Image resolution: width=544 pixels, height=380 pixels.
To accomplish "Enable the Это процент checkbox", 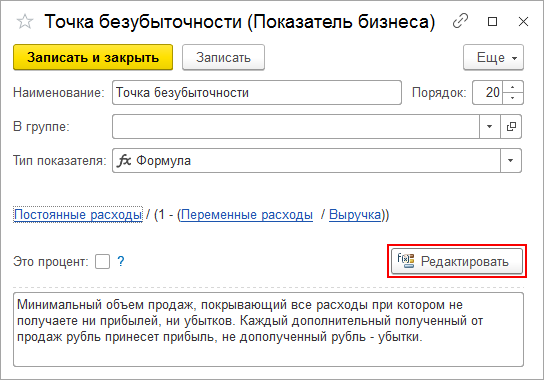I will pyautogui.click(x=103, y=261).
